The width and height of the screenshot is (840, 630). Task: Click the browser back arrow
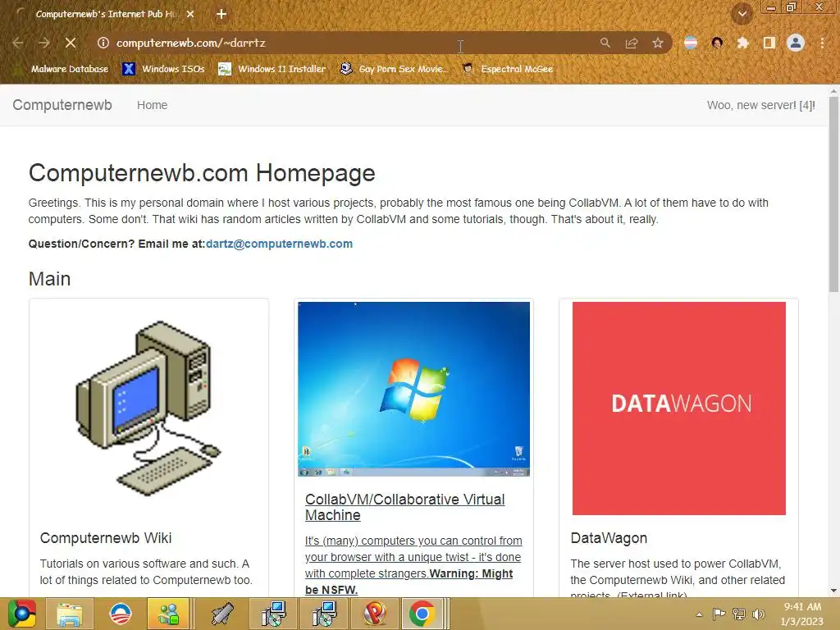pyautogui.click(x=18, y=43)
